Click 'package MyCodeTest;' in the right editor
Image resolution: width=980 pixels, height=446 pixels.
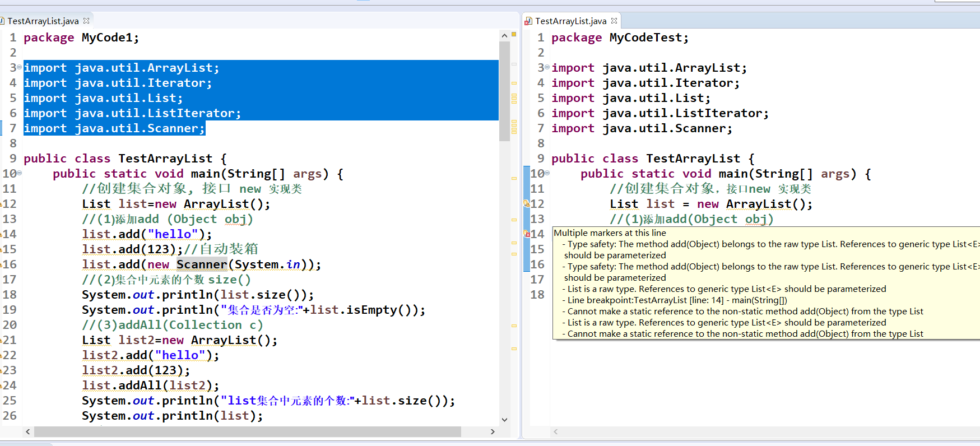[x=620, y=38]
